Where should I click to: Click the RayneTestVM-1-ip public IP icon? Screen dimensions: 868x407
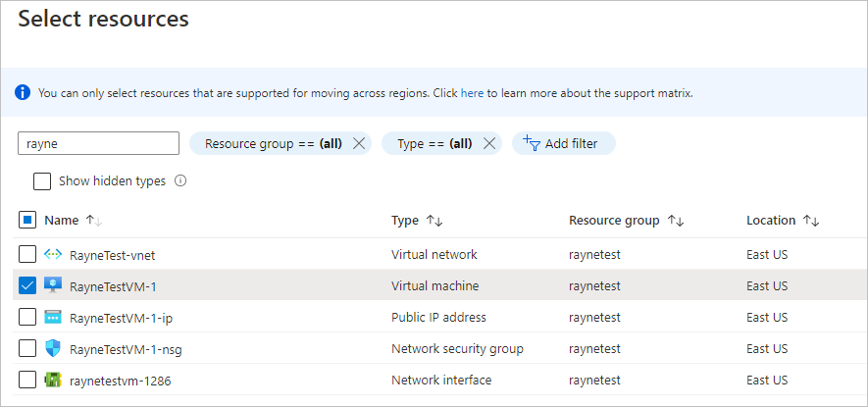[53, 317]
